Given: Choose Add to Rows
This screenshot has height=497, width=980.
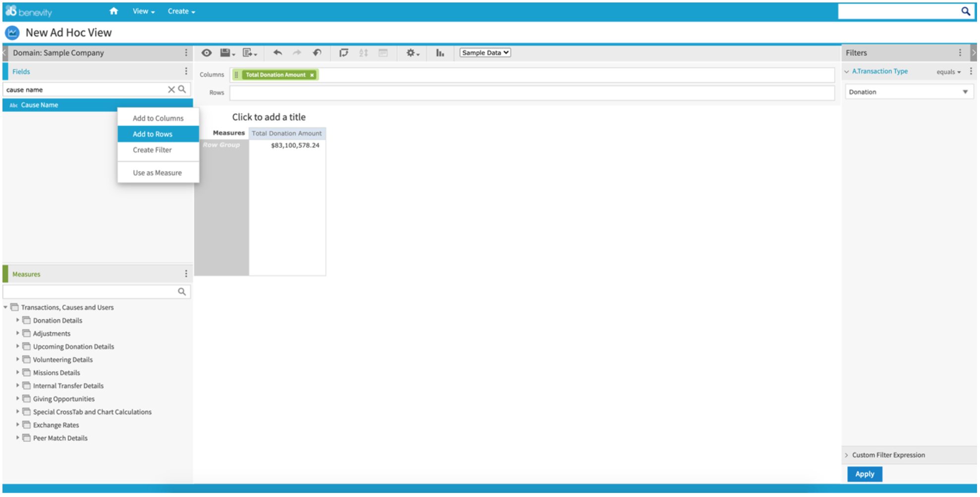Looking at the screenshot, I should (158, 134).
